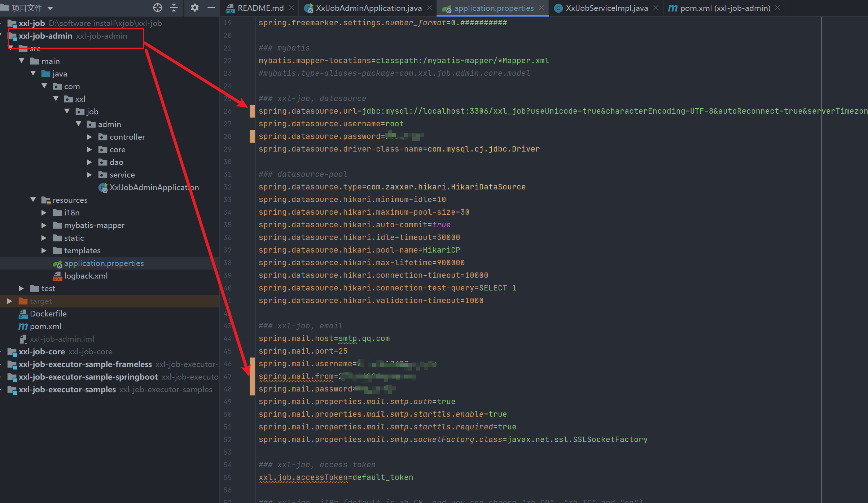The height and width of the screenshot is (503, 868).
Task: Select the static folder
Action: [74, 238]
